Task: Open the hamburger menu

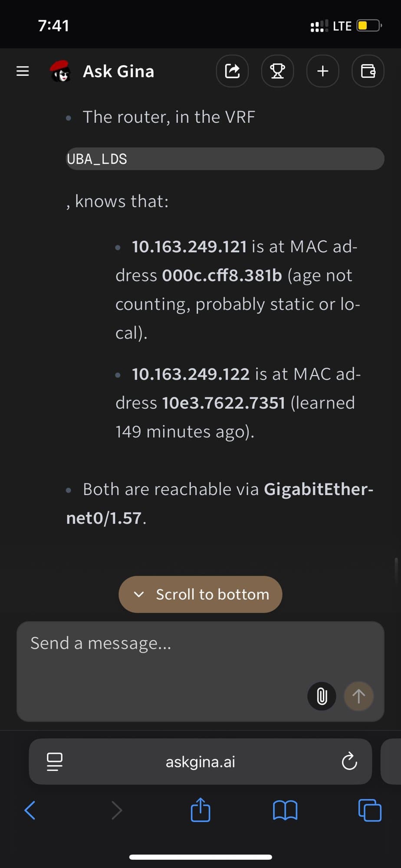Action: (23, 71)
